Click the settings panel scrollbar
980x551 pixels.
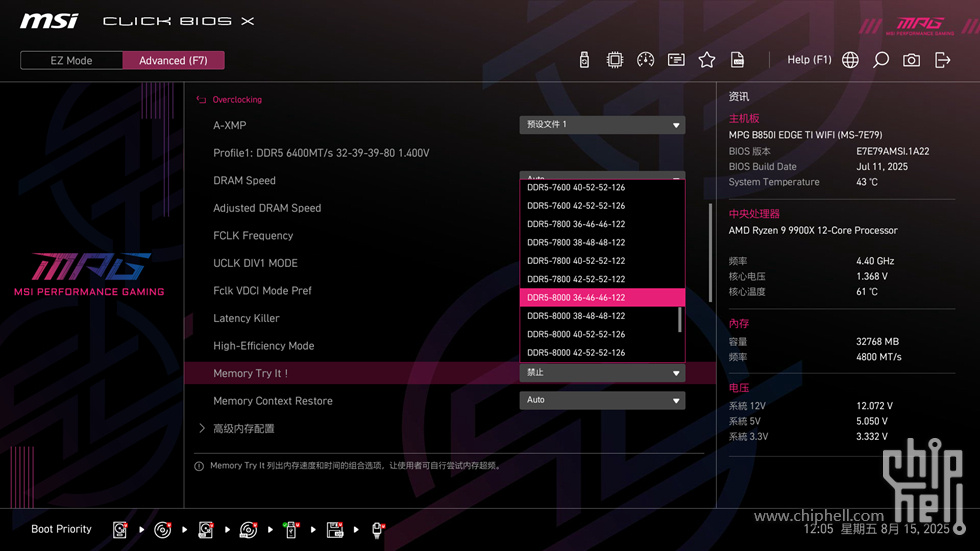pos(710,253)
